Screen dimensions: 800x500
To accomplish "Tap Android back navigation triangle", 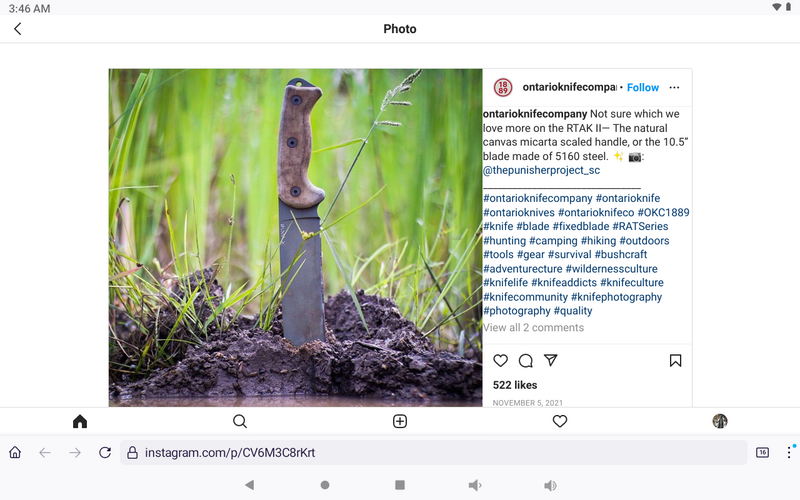I will click(x=249, y=485).
